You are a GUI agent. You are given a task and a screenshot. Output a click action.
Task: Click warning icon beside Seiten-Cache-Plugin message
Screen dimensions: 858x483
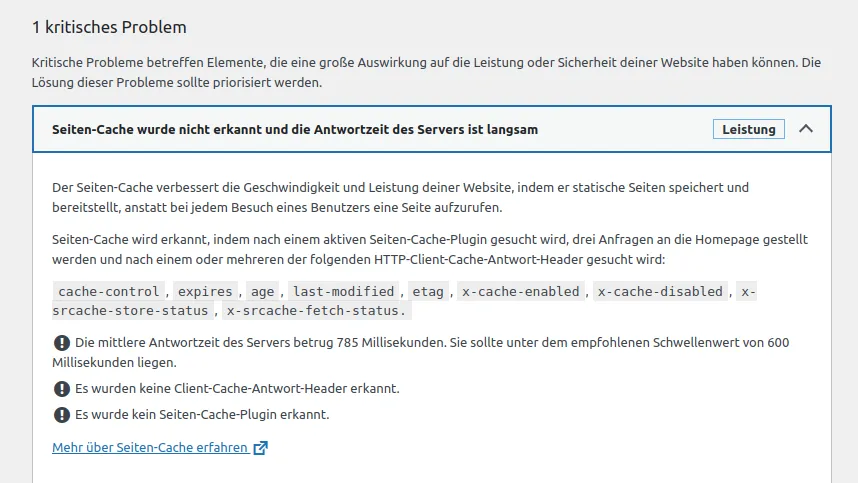coord(62,415)
